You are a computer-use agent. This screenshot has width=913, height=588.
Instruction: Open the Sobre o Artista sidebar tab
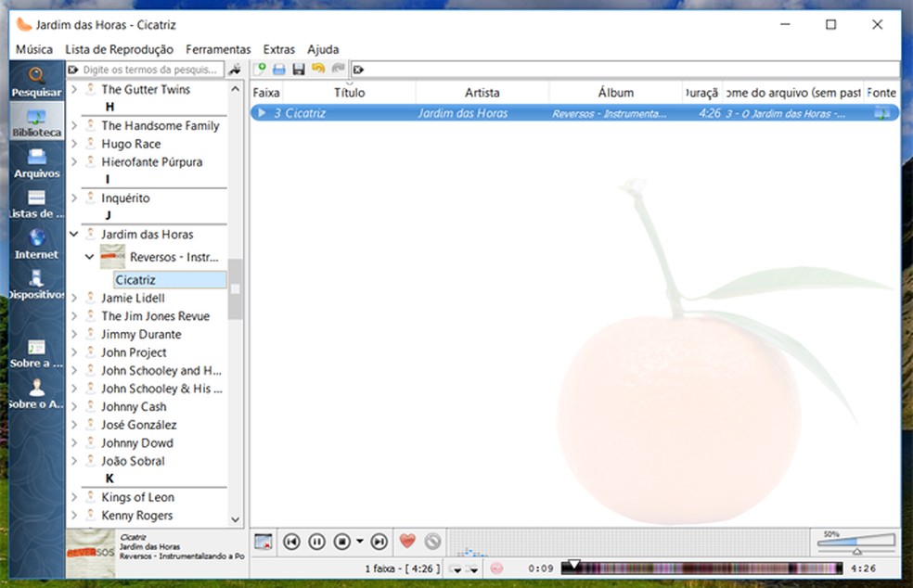36,394
